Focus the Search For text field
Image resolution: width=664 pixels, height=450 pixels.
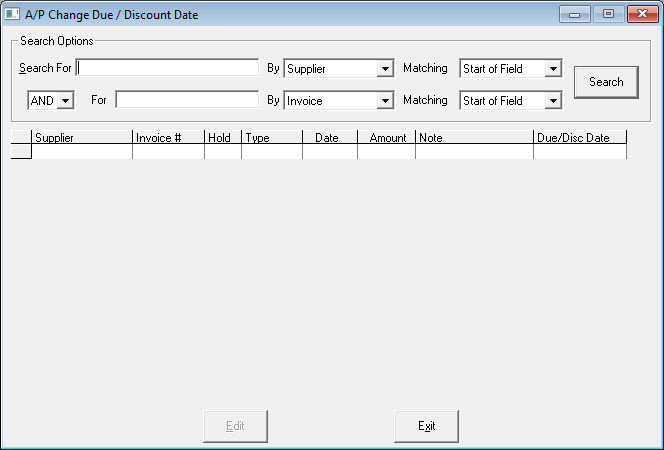[x=167, y=68]
